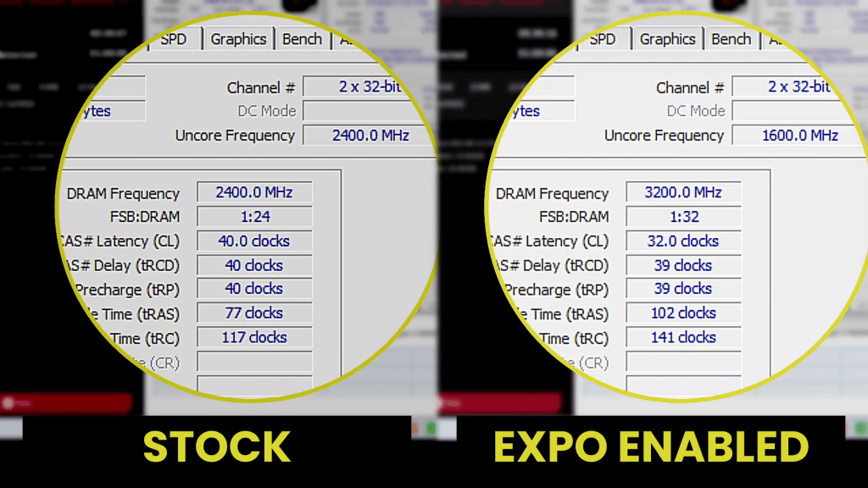This screenshot has height=488, width=868.
Task: Select the FSB:DRAM 1:24 value
Action: 254,217
